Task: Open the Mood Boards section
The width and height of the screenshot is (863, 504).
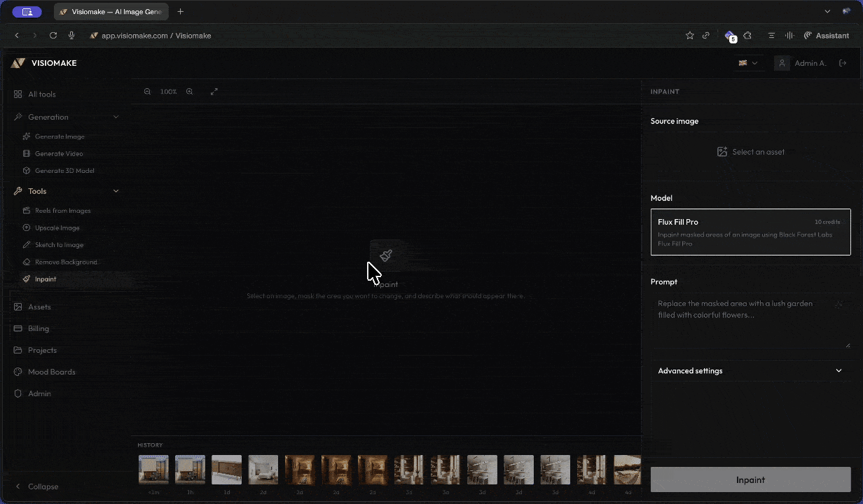Action: (52, 372)
